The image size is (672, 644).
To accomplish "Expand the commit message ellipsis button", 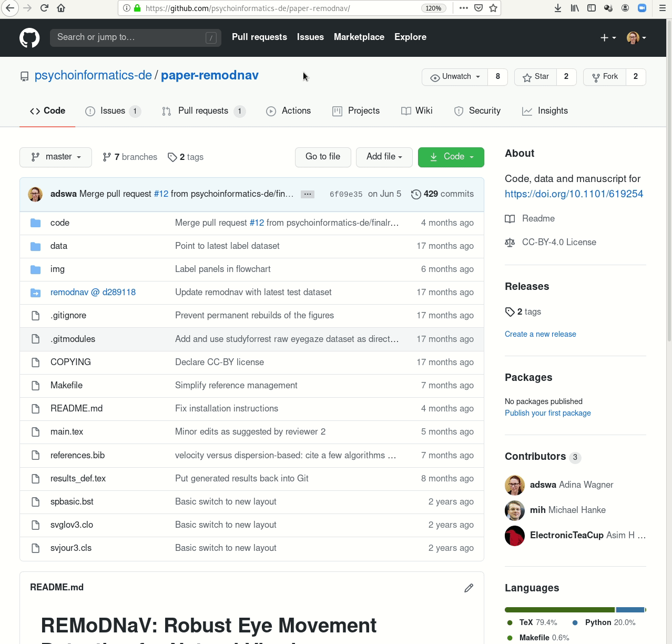I will coord(308,194).
